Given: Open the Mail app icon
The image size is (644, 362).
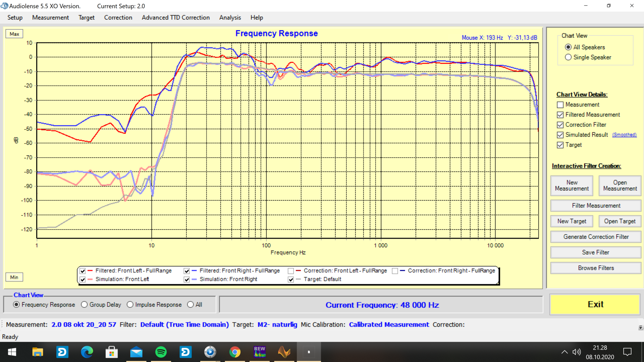Looking at the screenshot, I should (136, 352).
